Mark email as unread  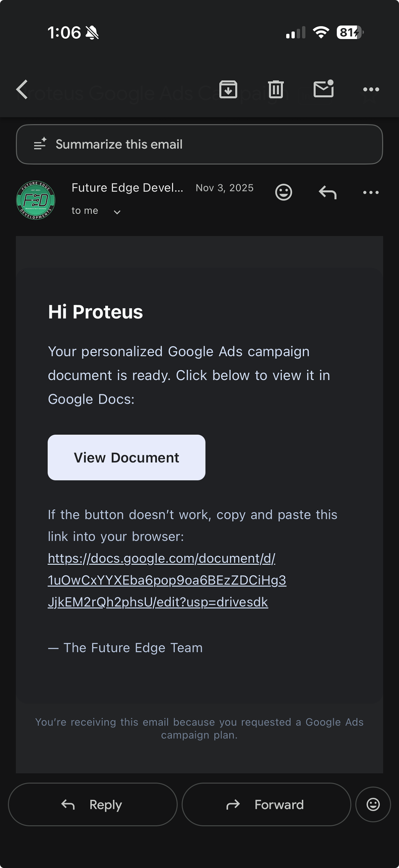[x=324, y=89]
